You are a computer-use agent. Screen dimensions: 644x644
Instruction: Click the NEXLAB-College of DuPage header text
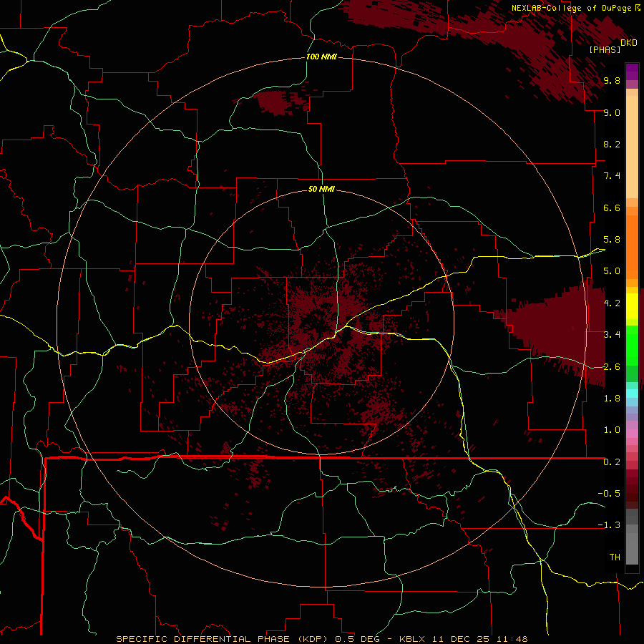[571, 8]
